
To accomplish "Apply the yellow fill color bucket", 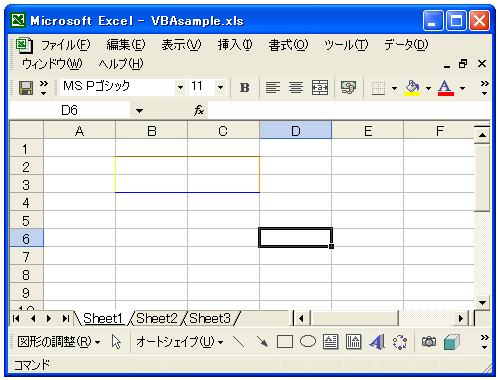I will tap(412, 88).
